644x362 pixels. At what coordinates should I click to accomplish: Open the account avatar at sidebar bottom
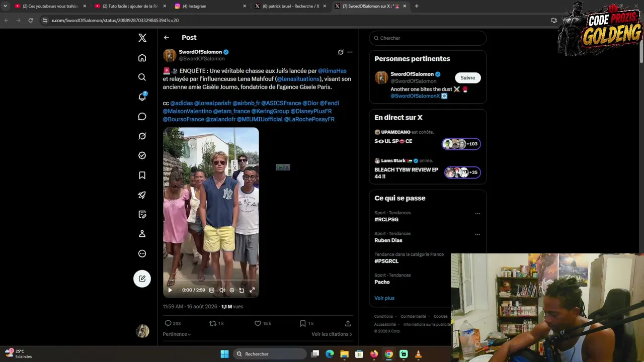142,331
